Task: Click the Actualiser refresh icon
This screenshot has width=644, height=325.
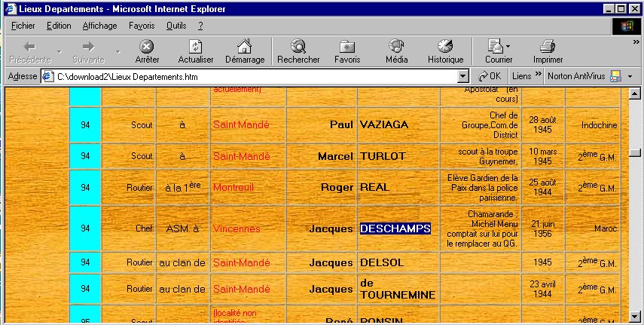Action: (195, 48)
